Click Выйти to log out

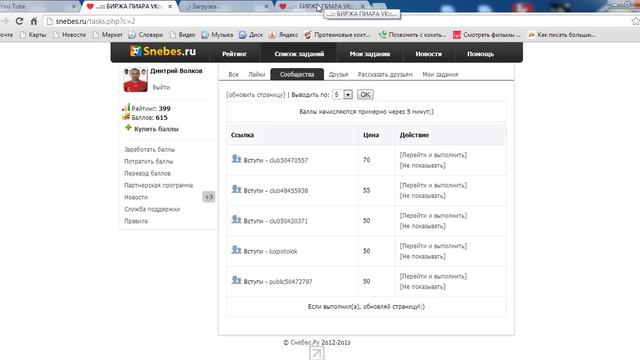[161, 87]
